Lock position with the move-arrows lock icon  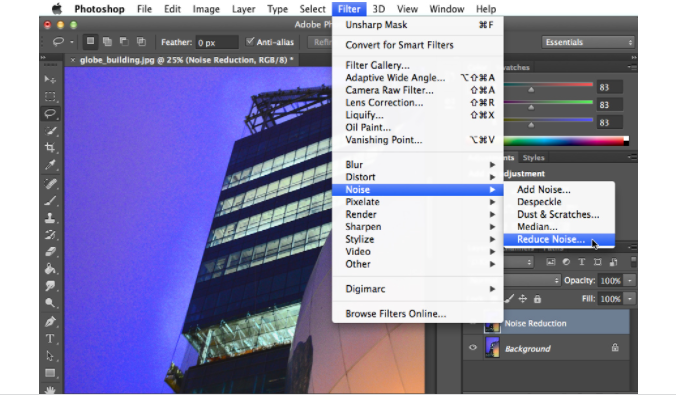(x=523, y=299)
